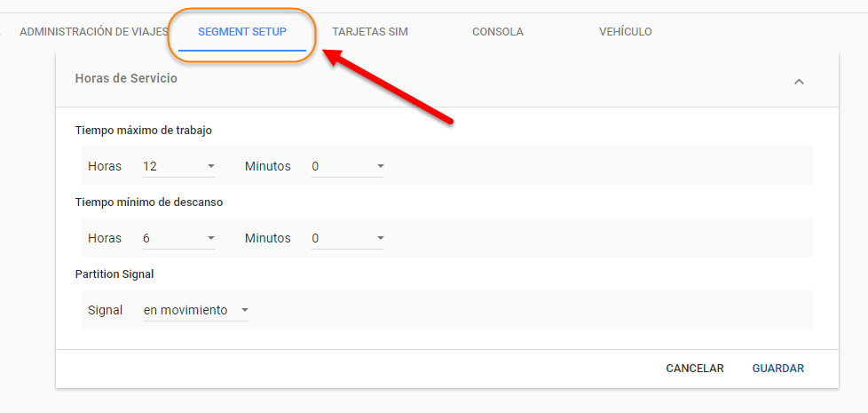Click the Minutos label under Tiempo mínimo
Screen dimensions: 868x413
coord(267,238)
